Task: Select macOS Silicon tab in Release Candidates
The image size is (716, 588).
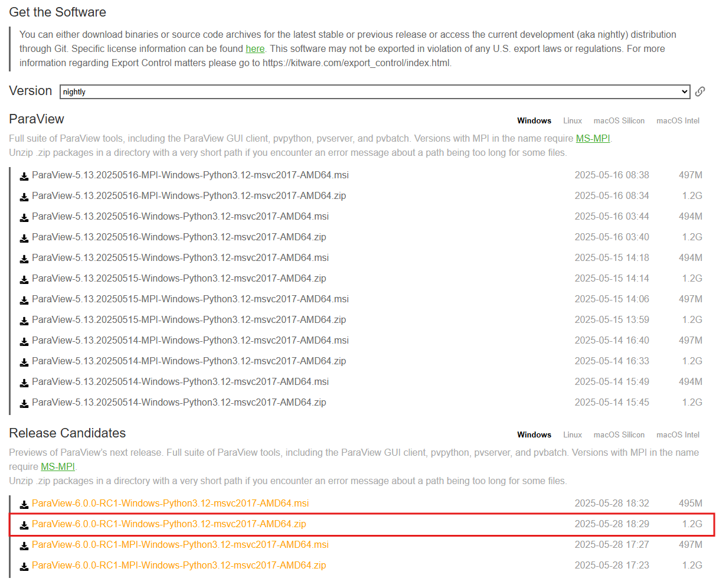Action: (x=619, y=435)
